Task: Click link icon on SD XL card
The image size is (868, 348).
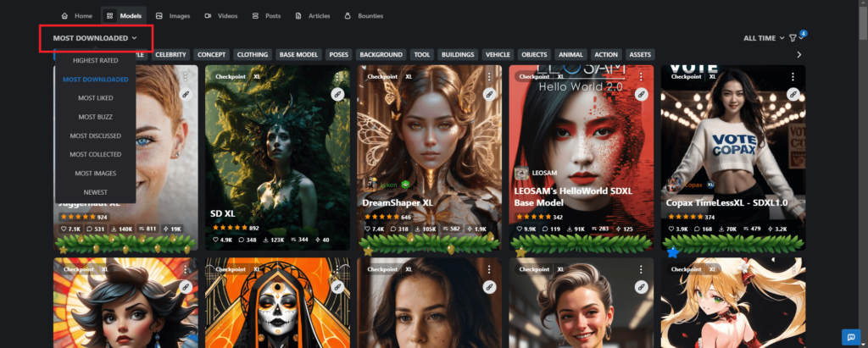Action: pos(337,94)
